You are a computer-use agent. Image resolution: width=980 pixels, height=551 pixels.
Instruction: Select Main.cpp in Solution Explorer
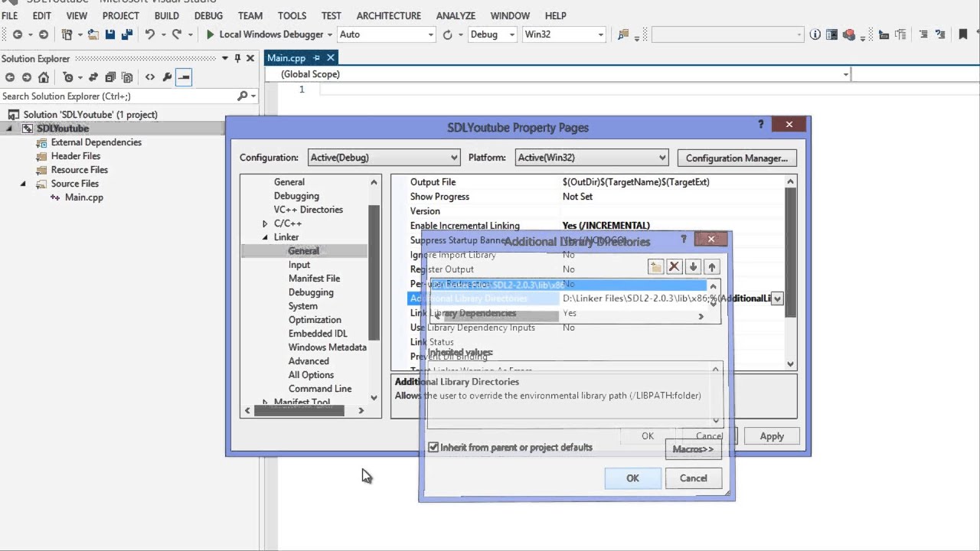pos(84,197)
